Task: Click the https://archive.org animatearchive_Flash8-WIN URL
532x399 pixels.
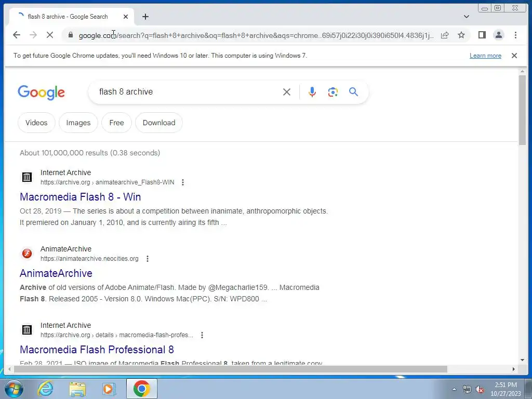Action: (107, 182)
